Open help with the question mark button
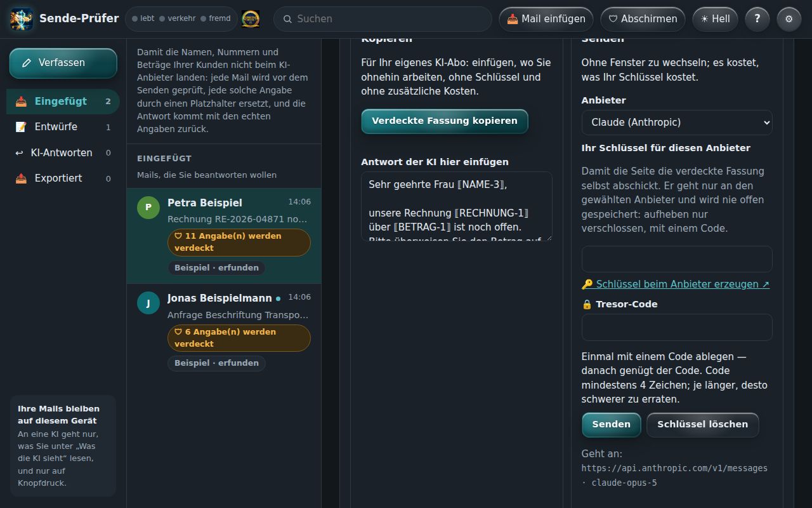 pos(757,19)
